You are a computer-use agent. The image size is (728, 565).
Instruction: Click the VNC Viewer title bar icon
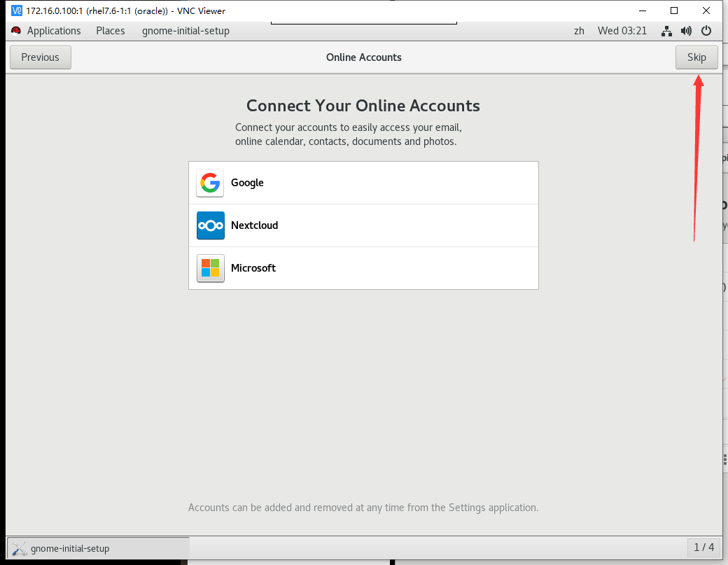[x=17, y=11]
